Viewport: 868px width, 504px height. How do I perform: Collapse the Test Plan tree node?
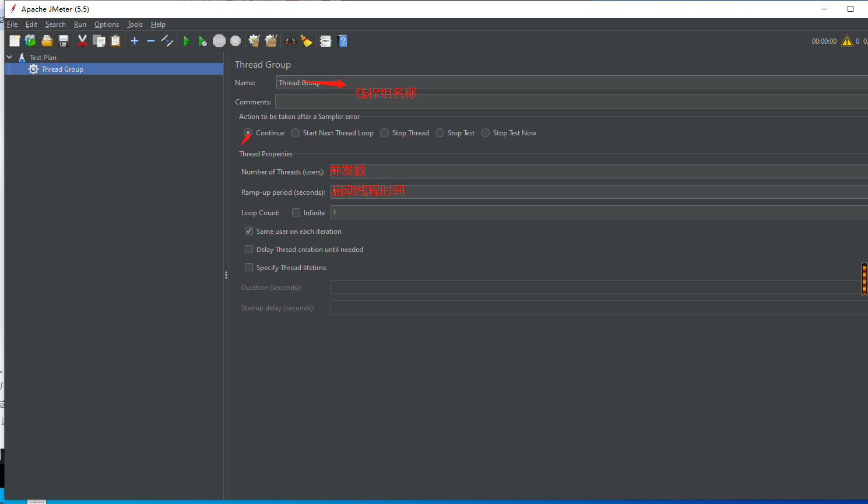pos(9,57)
